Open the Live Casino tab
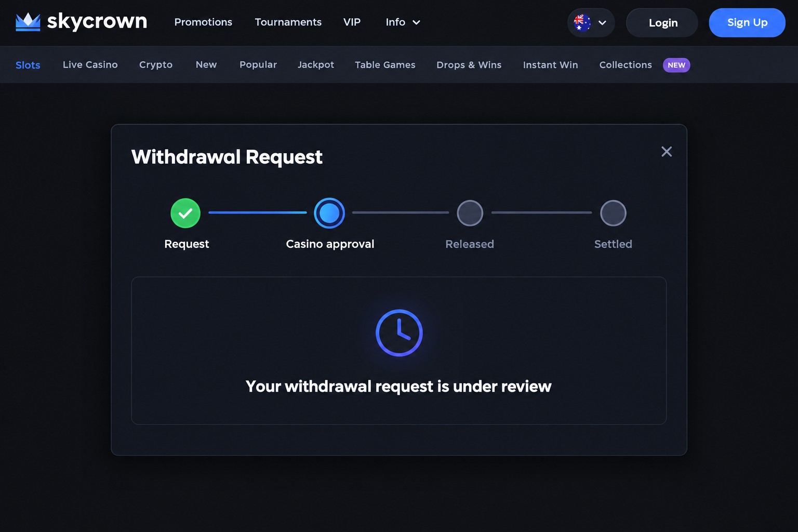Viewport: 798px width, 532px height. pos(90,65)
